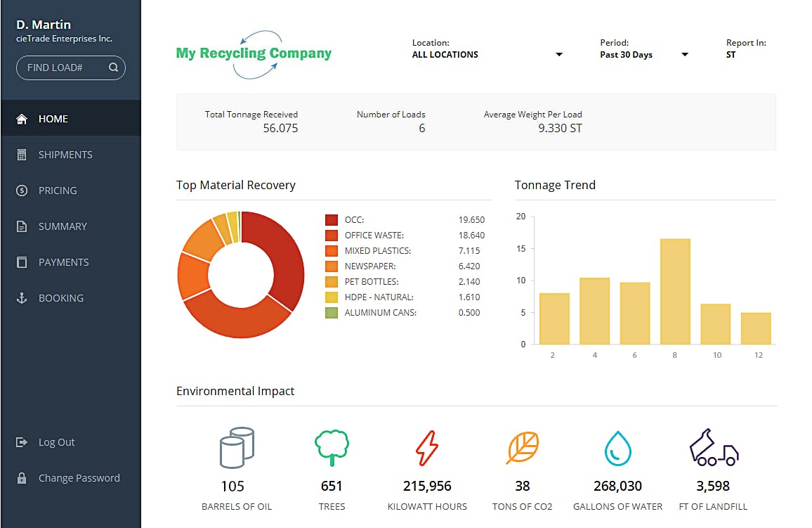
Task: Click the Booking anchor icon
Action: coord(21,298)
